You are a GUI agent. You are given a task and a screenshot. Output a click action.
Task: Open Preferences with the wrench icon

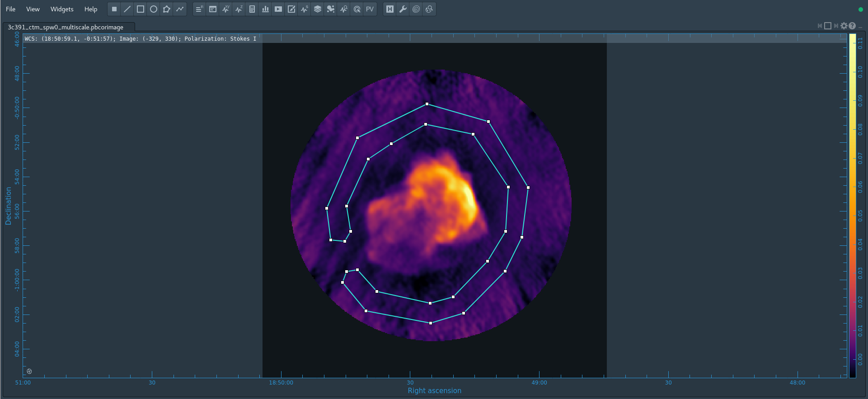403,9
